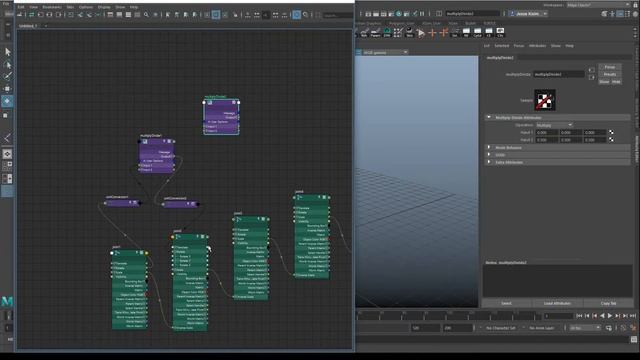Choose the Lasso select tool in toolbox
This screenshot has width=640, height=360.
tap(7, 64)
